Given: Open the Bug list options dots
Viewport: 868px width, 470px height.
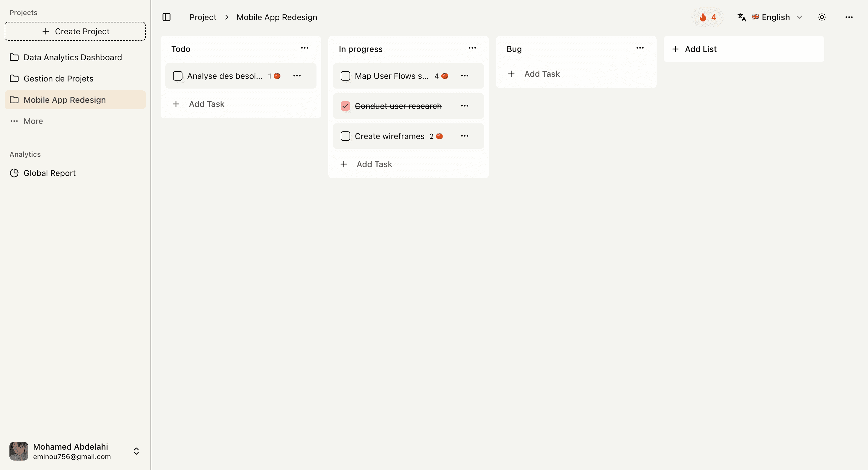Looking at the screenshot, I should pos(640,48).
